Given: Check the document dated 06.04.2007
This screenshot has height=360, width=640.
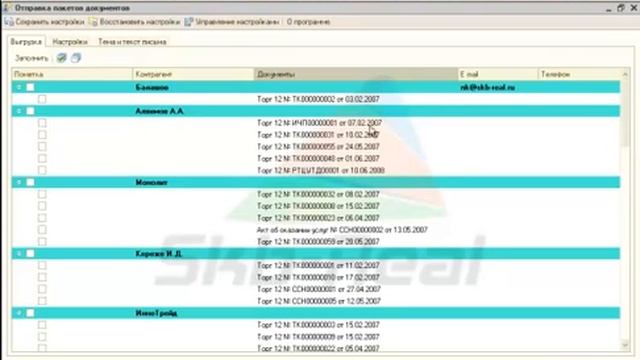Looking at the screenshot, I should click(42, 218).
